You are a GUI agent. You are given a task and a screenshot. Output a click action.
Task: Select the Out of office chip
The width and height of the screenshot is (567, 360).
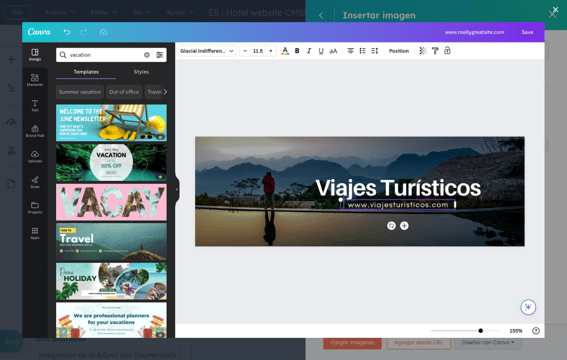[124, 92]
